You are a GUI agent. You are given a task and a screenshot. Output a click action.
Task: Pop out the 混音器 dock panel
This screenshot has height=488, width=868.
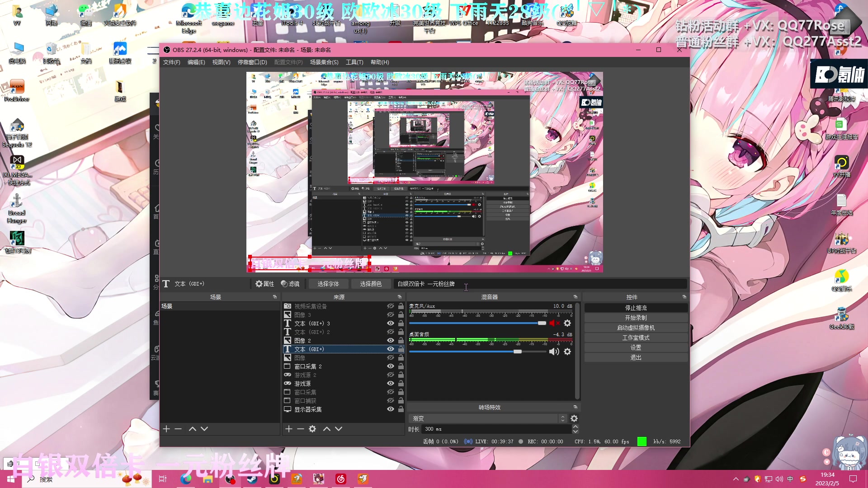576,297
